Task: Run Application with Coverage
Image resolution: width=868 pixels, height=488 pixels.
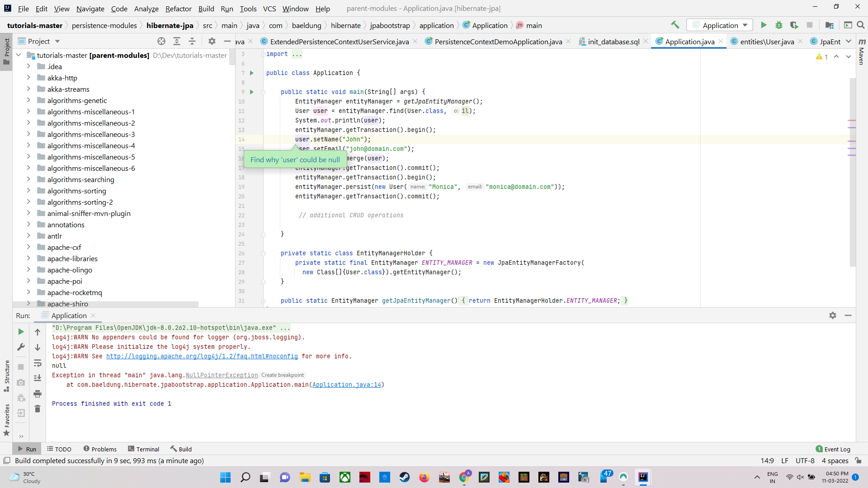Action: [794, 25]
